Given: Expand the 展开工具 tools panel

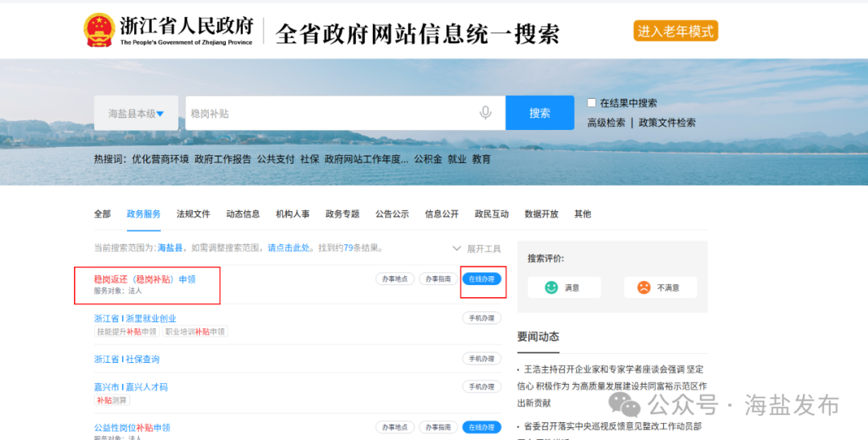Looking at the screenshot, I should (x=477, y=249).
